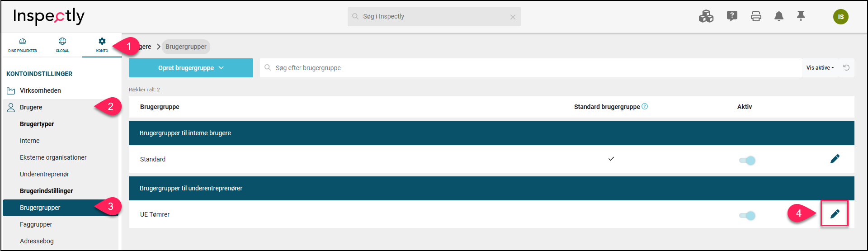
Task: Edit the UE Tømrer group via pencil
Action: (835, 213)
